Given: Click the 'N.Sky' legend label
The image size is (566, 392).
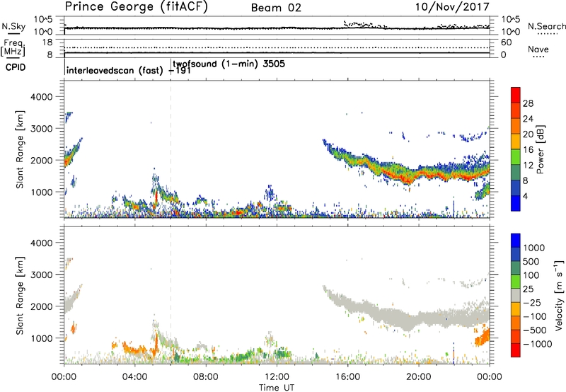Looking at the screenshot, I should click(x=13, y=26).
